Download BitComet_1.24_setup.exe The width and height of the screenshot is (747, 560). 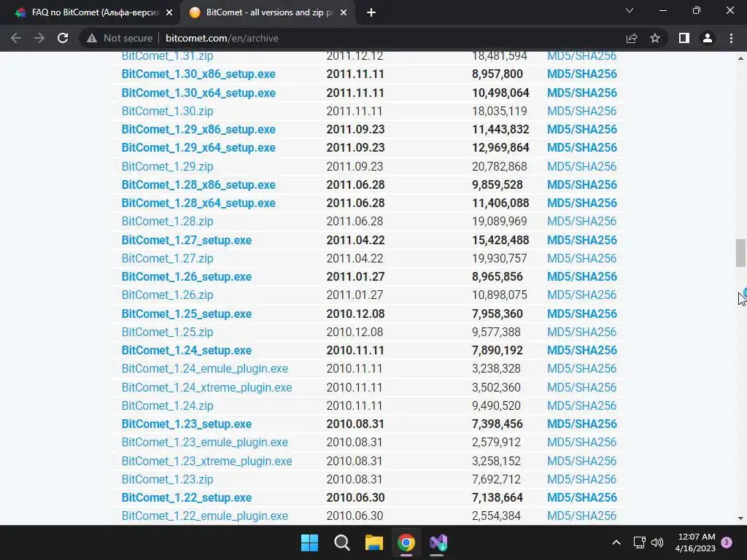[x=186, y=351]
